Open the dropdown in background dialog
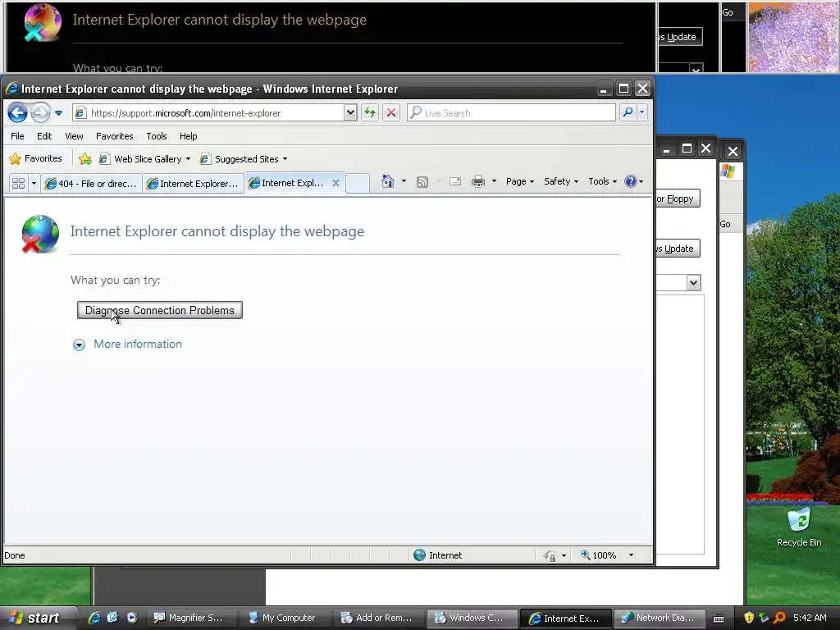The image size is (840, 630). tap(693, 282)
